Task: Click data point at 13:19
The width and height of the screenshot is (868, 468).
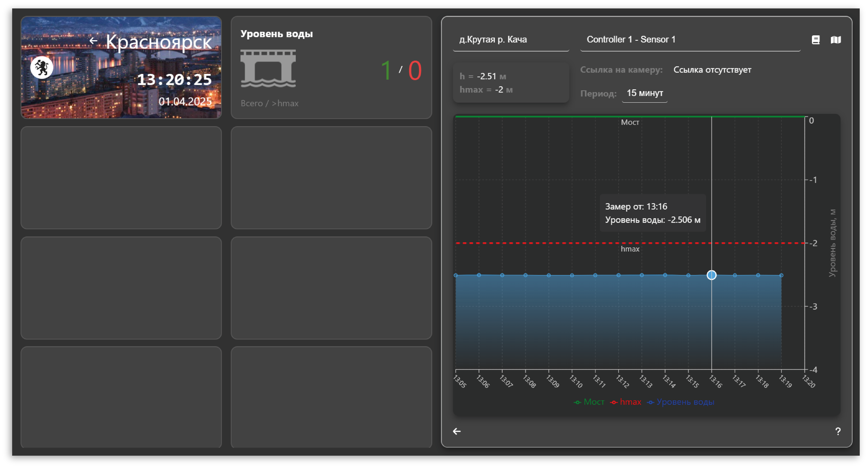Action: (781, 275)
